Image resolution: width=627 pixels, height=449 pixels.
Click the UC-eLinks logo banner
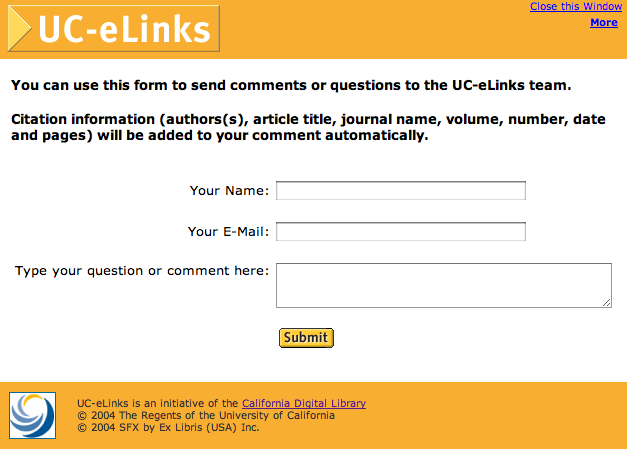point(114,28)
